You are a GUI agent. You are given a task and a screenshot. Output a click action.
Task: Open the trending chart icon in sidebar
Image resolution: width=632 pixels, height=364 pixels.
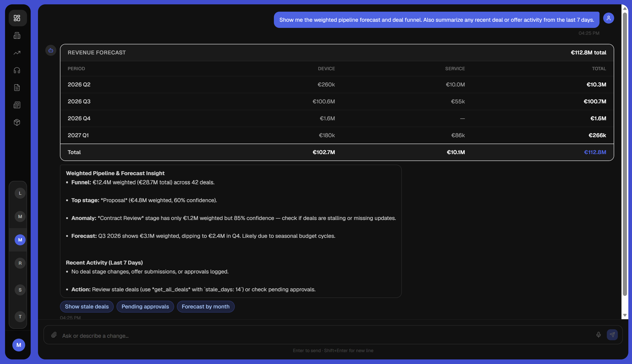click(x=17, y=53)
